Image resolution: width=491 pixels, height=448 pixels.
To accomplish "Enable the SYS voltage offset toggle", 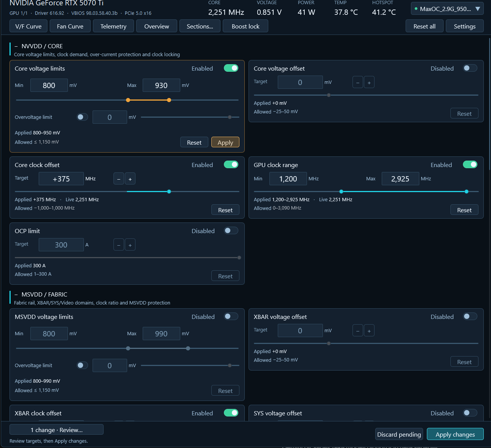I will (470, 413).
